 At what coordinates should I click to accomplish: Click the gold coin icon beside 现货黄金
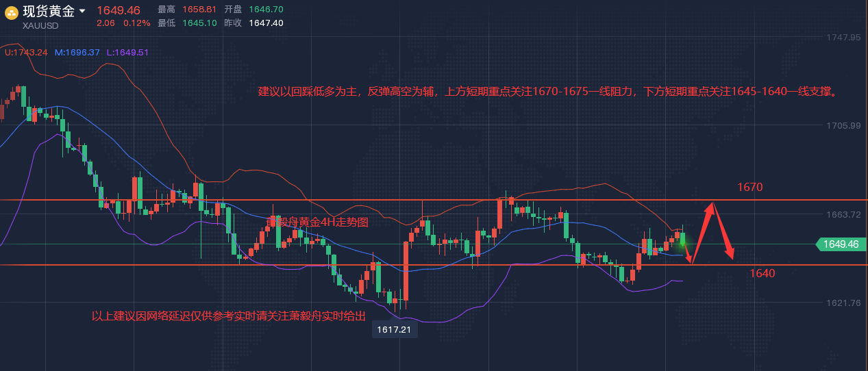tap(12, 12)
